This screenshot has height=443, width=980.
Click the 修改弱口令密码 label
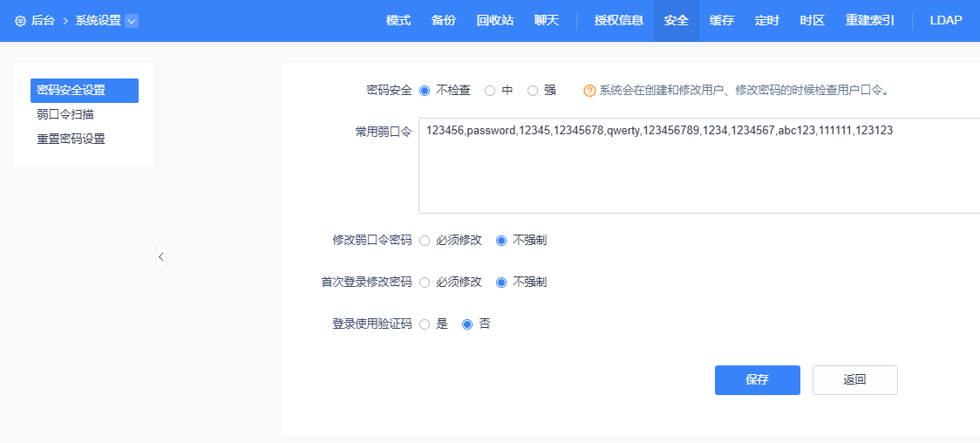[x=372, y=241]
